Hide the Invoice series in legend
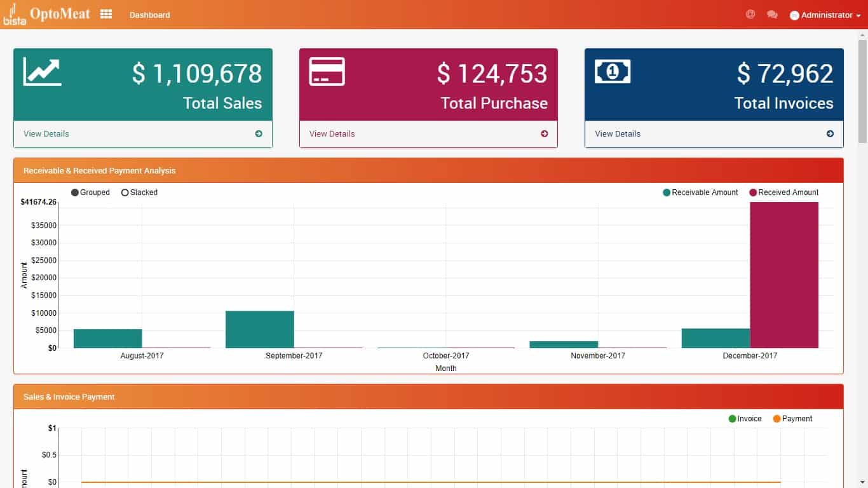 (x=745, y=419)
